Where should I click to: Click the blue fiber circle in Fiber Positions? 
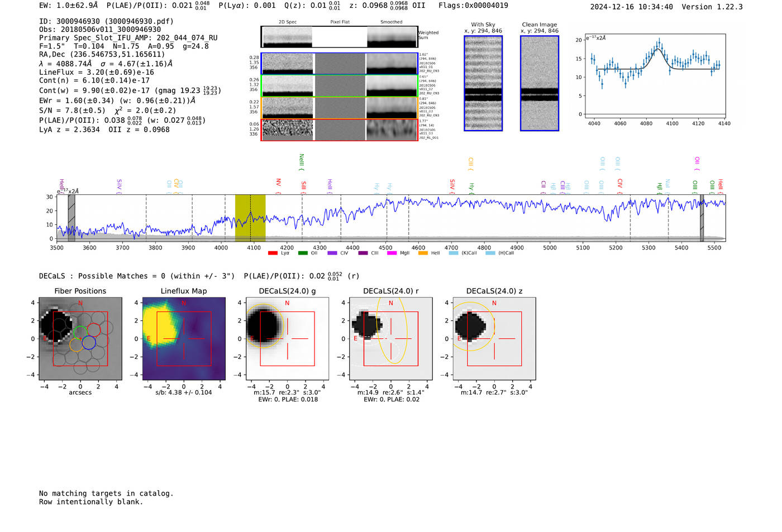(x=89, y=343)
